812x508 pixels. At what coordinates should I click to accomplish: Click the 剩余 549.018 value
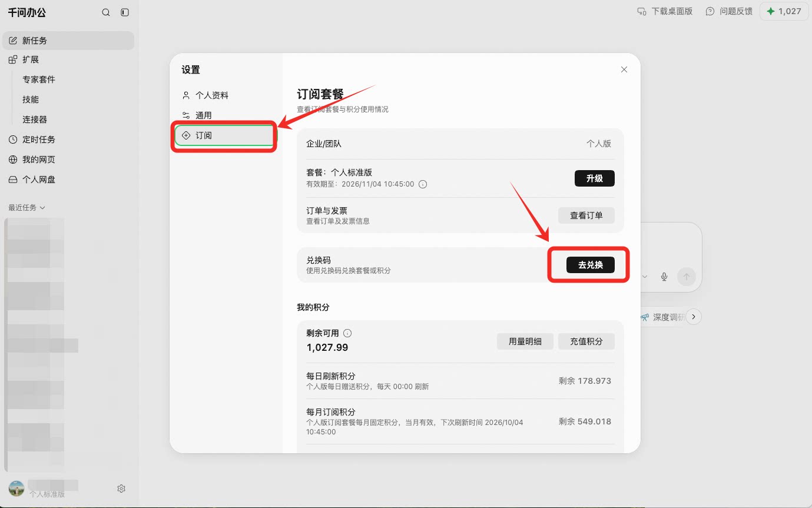[x=585, y=421]
